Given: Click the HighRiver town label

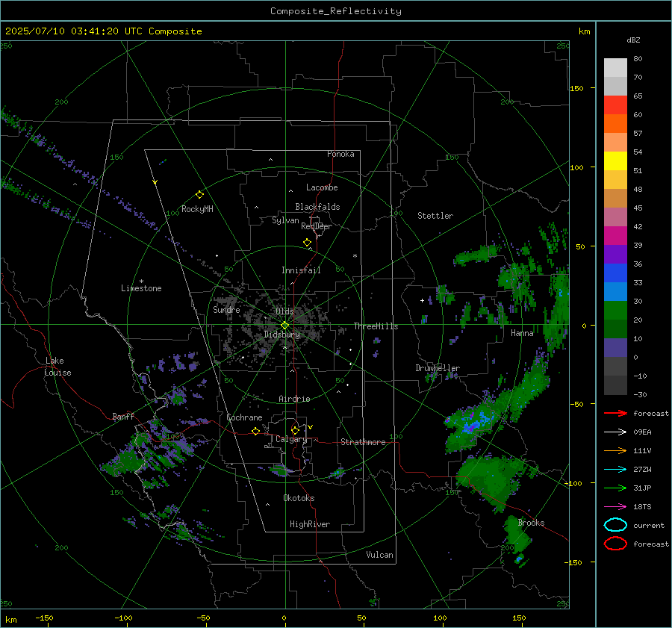Looking at the screenshot, I should tap(310, 524).
